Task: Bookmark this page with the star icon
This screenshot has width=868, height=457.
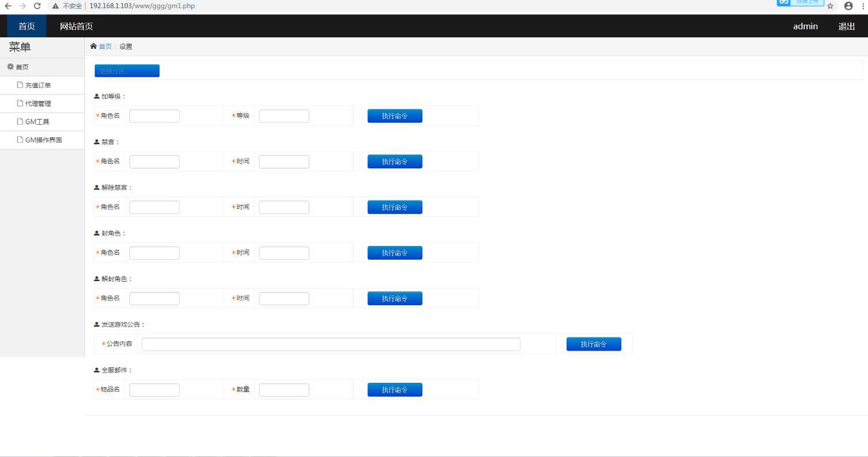Action: tap(830, 6)
